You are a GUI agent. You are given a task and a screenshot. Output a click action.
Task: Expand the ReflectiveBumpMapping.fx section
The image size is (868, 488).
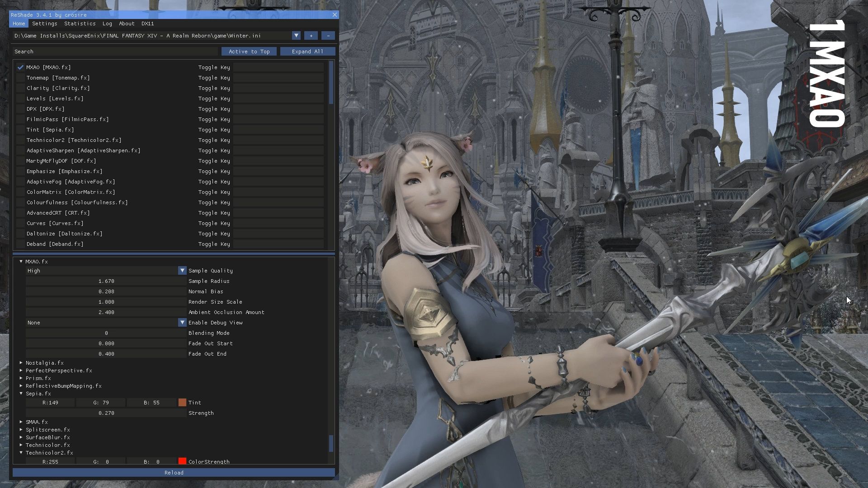coord(21,386)
